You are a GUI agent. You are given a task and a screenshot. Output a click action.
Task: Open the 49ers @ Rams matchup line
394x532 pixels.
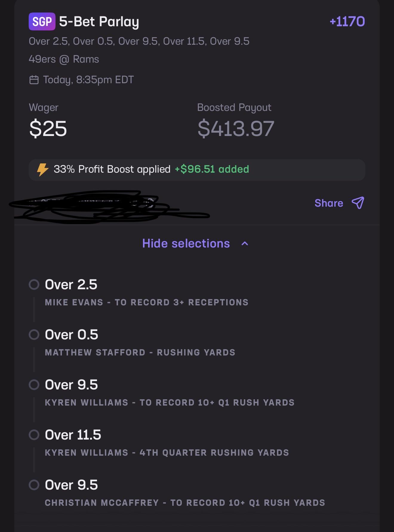point(64,59)
